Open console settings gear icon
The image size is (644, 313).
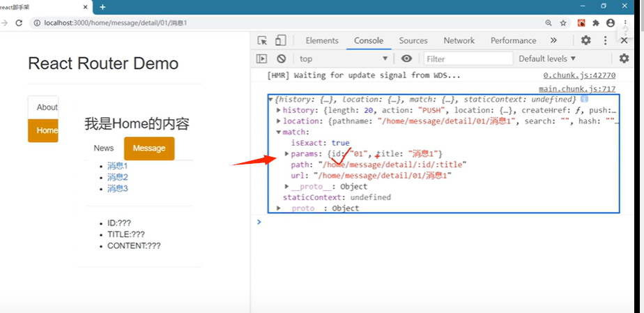(x=624, y=59)
